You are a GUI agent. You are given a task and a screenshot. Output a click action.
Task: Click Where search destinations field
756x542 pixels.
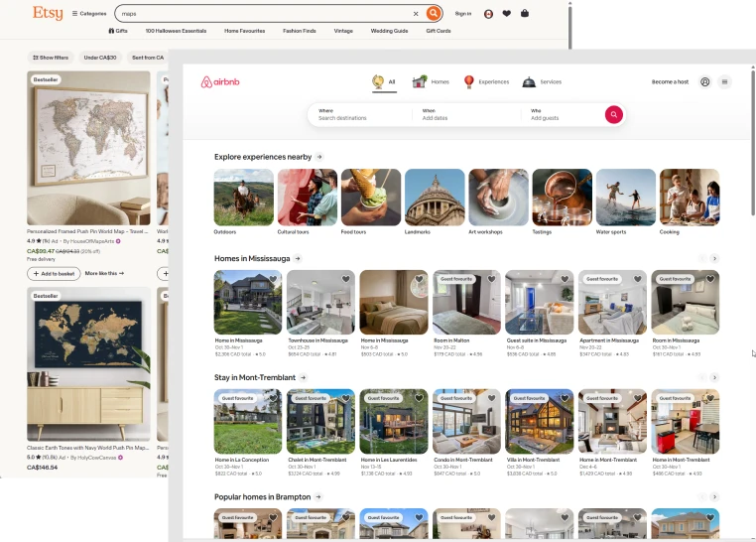click(x=360, y=115)
